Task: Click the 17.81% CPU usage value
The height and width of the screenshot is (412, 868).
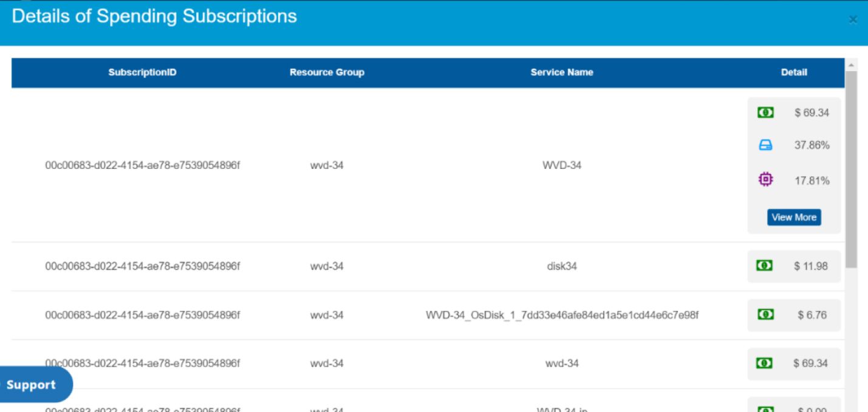Action: (x=812, y=180)
